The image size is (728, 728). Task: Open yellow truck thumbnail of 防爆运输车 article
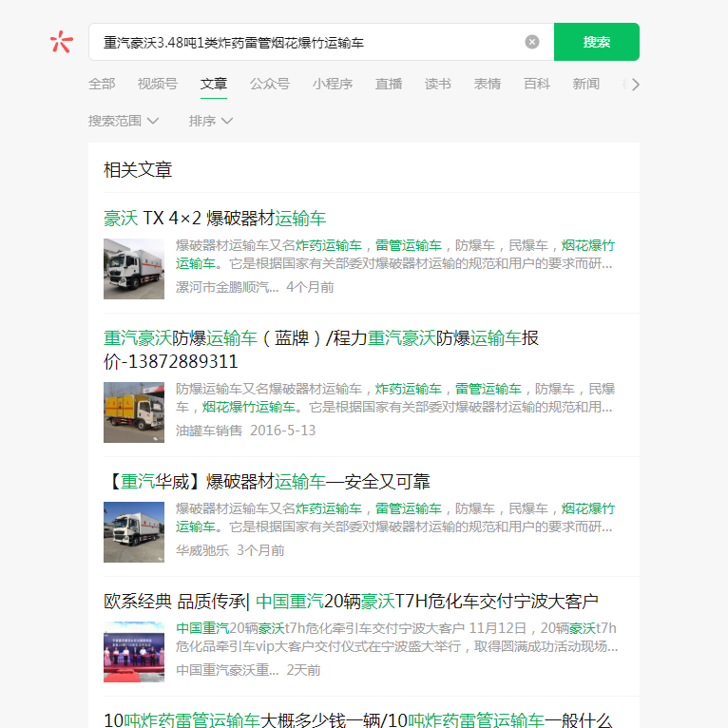pos(134,412)
